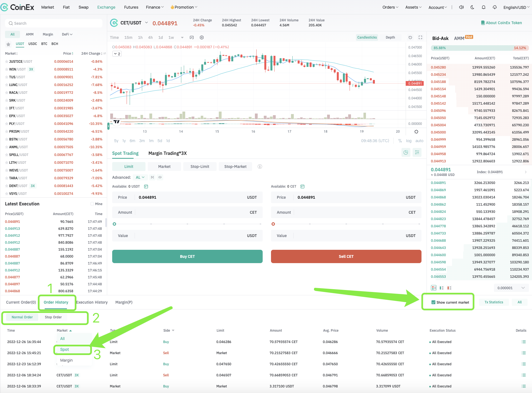Expand the CET/USDT market pair selector
Screen dimensions: 532x393
[x=146, y=23]
